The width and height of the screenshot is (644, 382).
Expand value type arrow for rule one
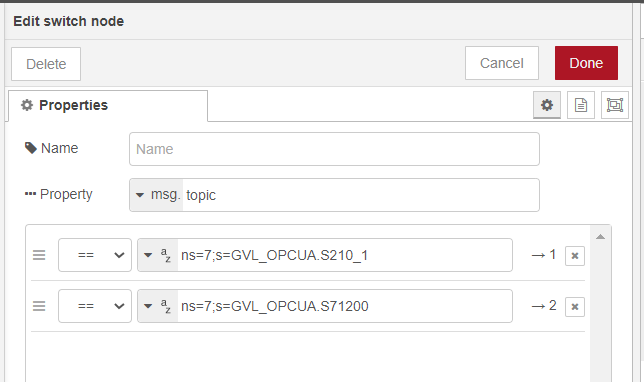pos(148,255)
